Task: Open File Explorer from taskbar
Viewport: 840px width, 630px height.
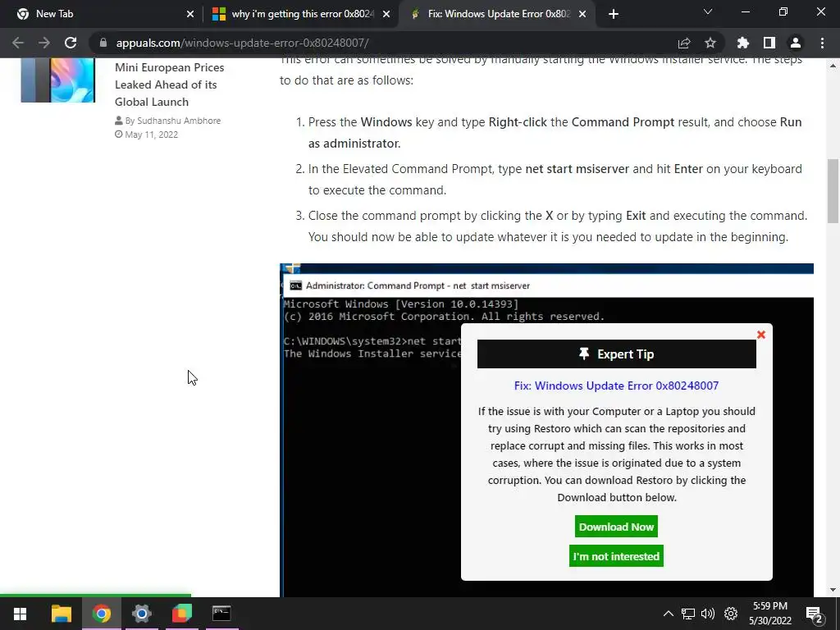Action: pos(61,614)
